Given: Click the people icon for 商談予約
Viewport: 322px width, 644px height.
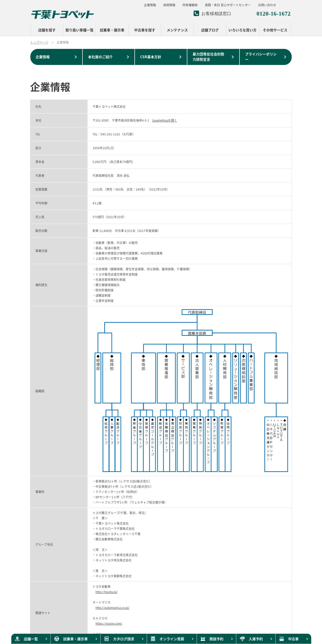Looking at the screenshot, I should tap(203, 639).
